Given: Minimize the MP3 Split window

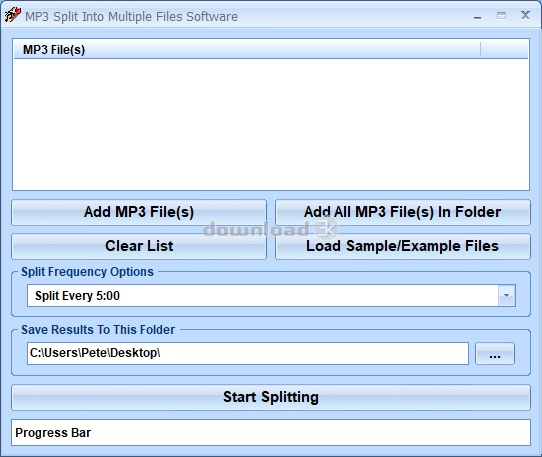Looking at the screenshot, I should 477,16.
